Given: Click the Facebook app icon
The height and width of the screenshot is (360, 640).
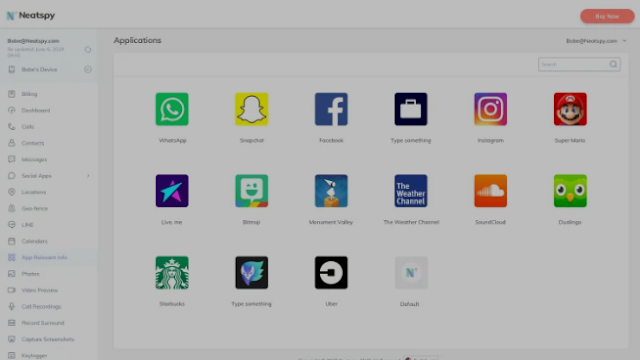Looking at the screenshot, I should tap(331, 109).
